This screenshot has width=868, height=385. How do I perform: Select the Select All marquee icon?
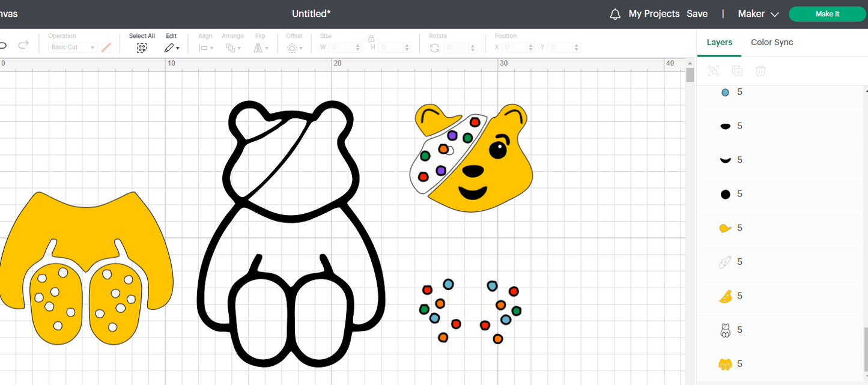coord(142,47)
